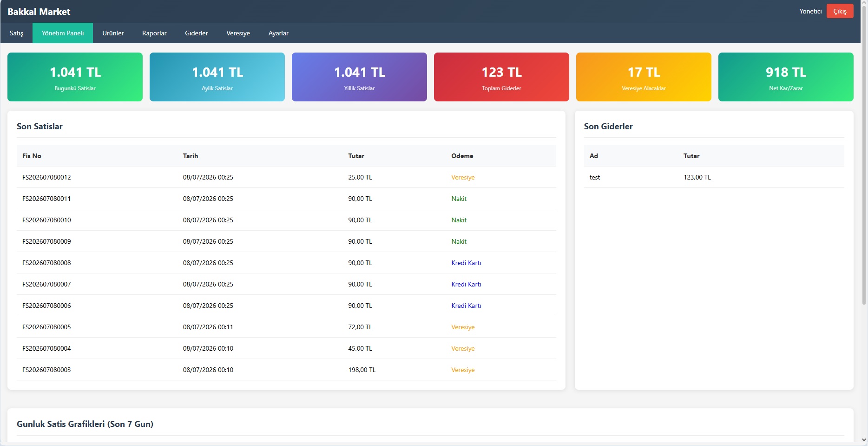Open the Ayarlar settings tab

(278, 33)
